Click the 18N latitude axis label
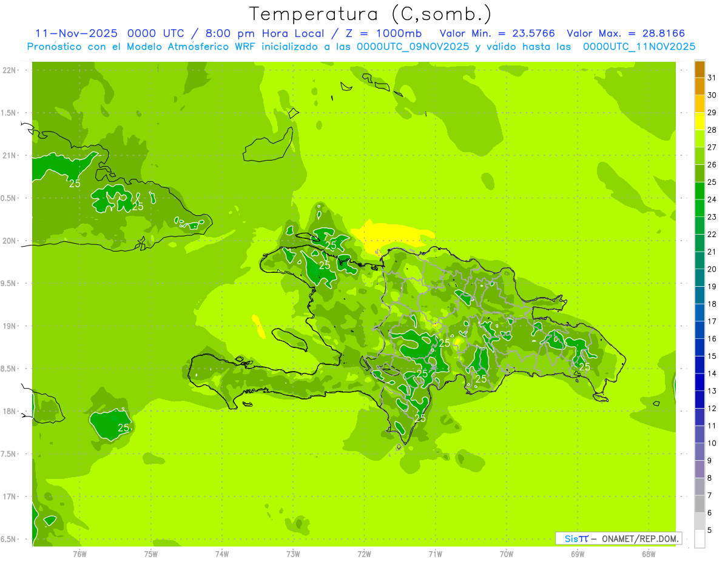 (x=9, y=412)
